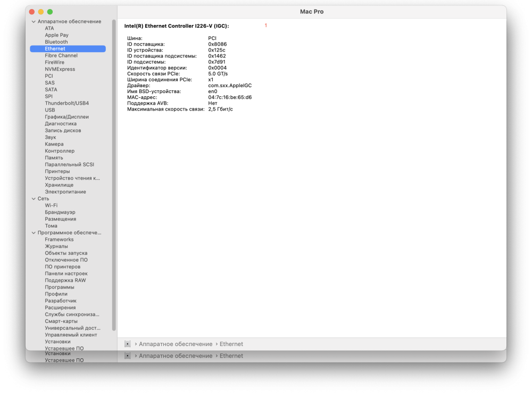Click the Mac Pro window title
Image resolution: width=532 pixels, height=396 pixels.
click(x=311, y=12)
